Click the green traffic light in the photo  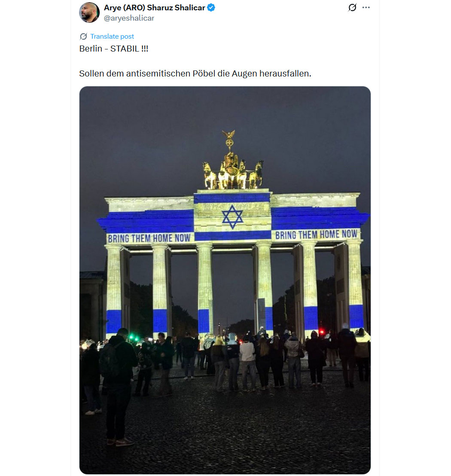[132, 337]
